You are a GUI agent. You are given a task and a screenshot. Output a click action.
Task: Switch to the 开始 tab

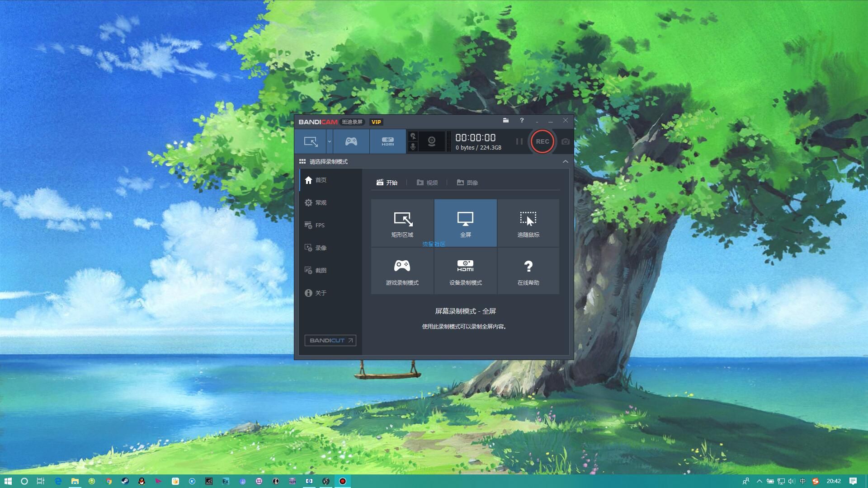pyautogui.click(x=387, y=183)
